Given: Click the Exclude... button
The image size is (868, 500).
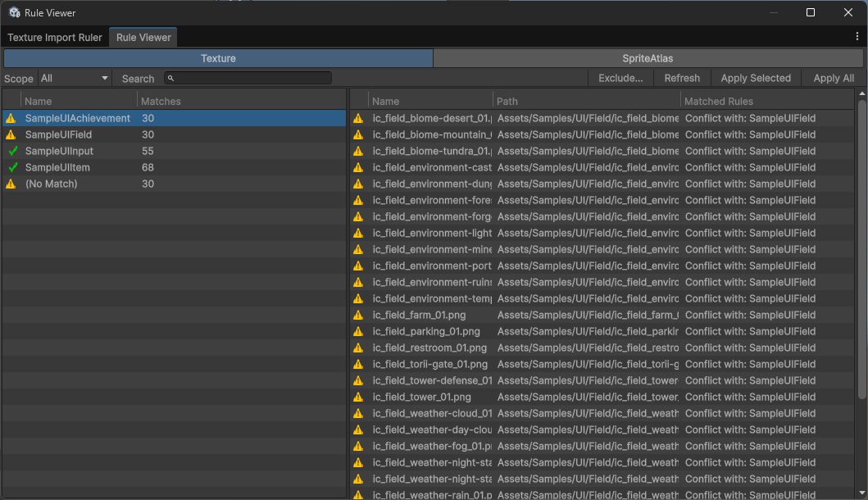Looking at the screenshot, I should point(620,78).
